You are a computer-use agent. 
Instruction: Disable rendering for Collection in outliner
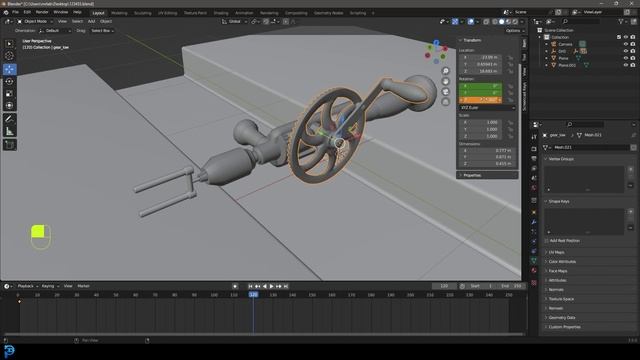pos(633,37)
